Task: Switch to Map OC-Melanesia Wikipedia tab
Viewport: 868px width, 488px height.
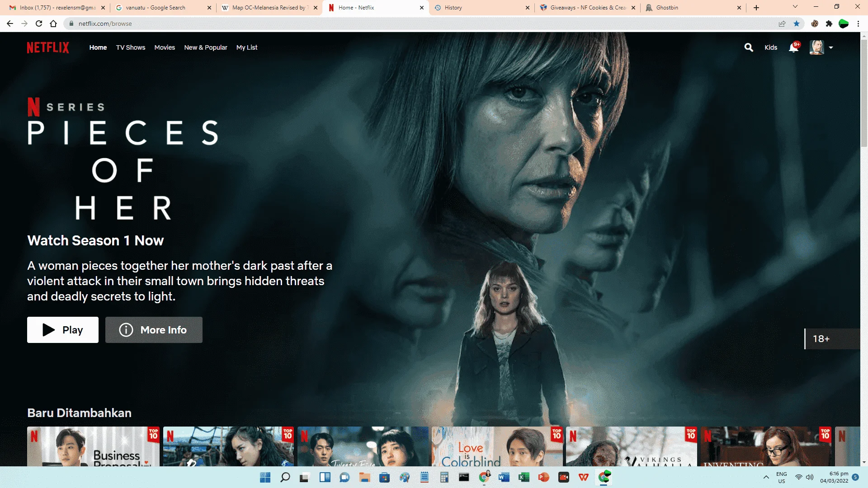Action: (269, 8)
